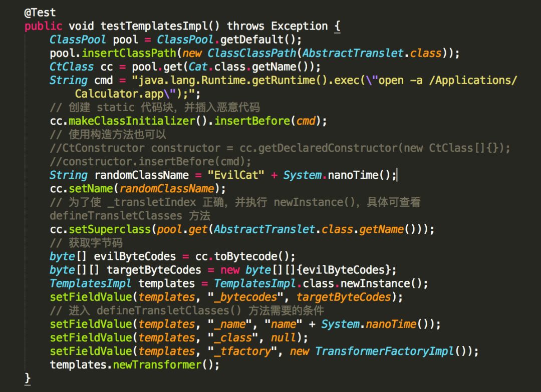Click 'System.nanoTime()' in setFieldValue _name line
This screenshot has width=541, height=392.
[x=375, y=324]
